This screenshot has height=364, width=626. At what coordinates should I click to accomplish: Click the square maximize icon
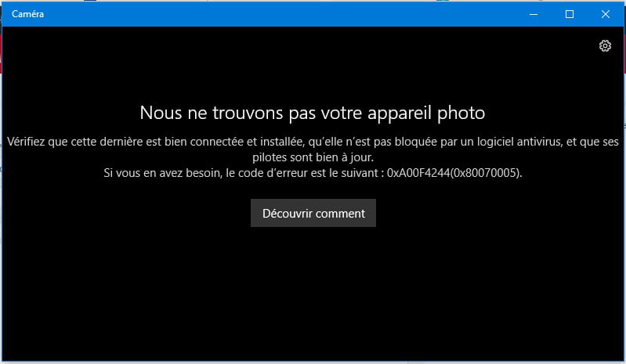pos(570,14)
